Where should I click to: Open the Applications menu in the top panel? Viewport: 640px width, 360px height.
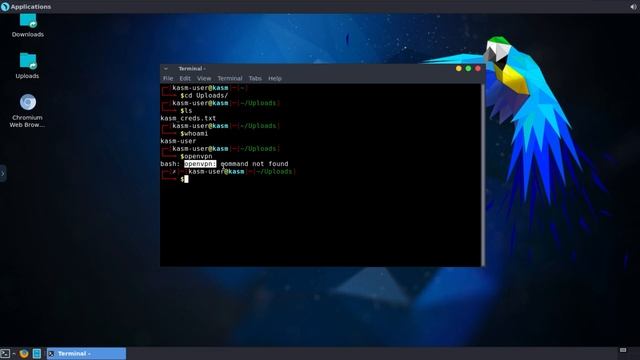(26, 7)
